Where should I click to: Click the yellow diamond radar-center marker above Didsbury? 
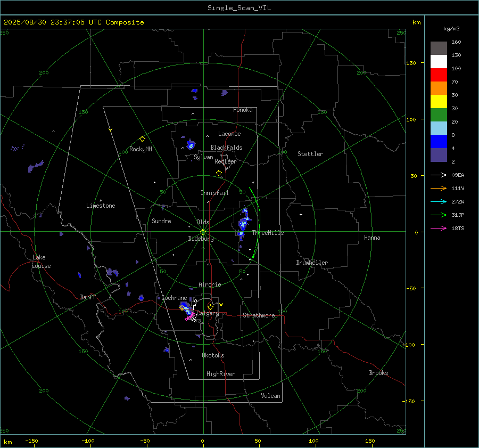(203, 232)
